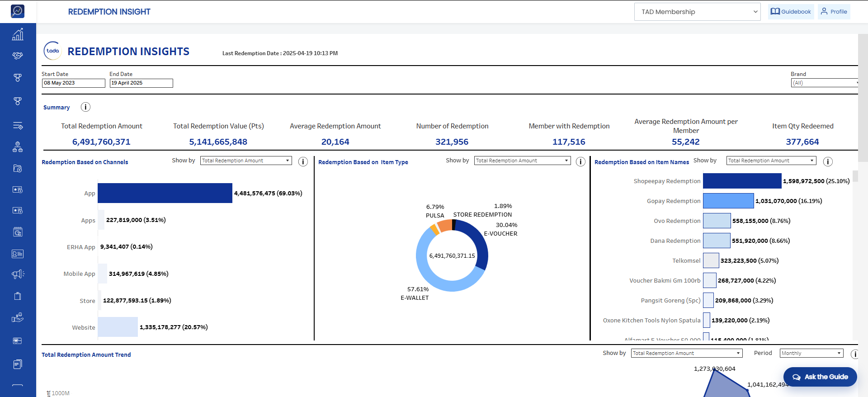Click info icon for Redemption Based on Channels
Viewport: 868px width, 397px height.
[x=303, y=161]
